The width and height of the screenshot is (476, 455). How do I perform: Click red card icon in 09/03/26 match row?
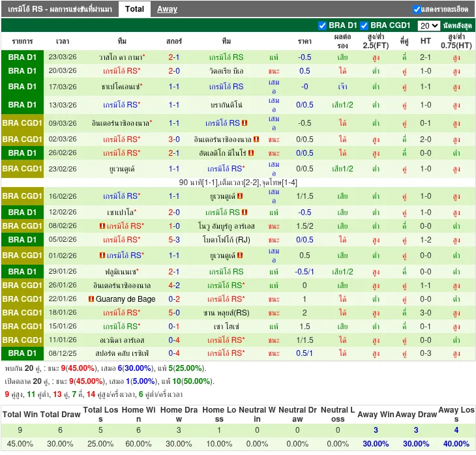(x=244, y=123)
